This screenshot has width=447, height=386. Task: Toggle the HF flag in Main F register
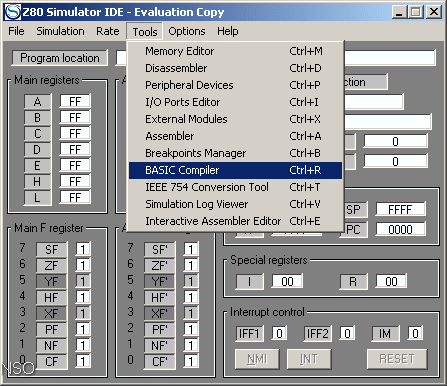(51, 298)
